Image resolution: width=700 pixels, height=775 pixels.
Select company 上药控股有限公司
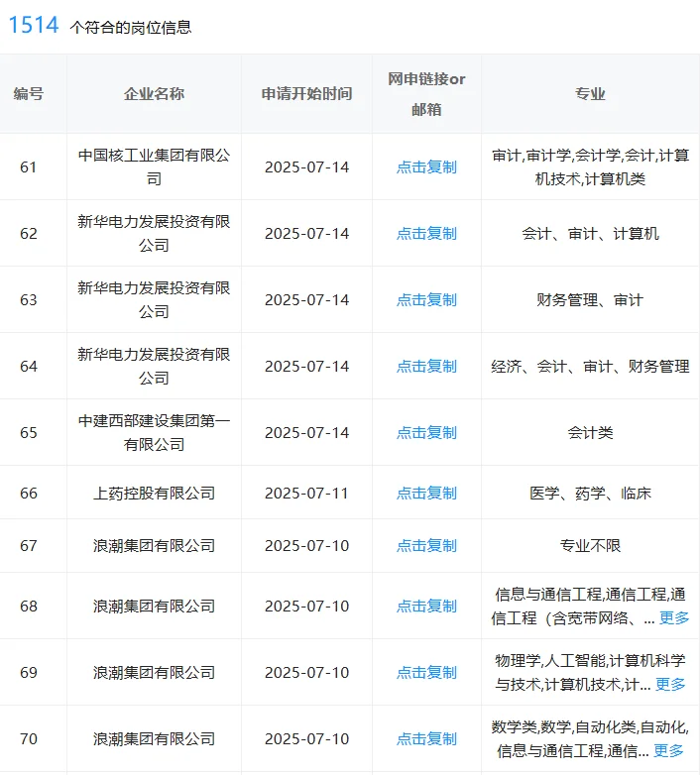154,494
